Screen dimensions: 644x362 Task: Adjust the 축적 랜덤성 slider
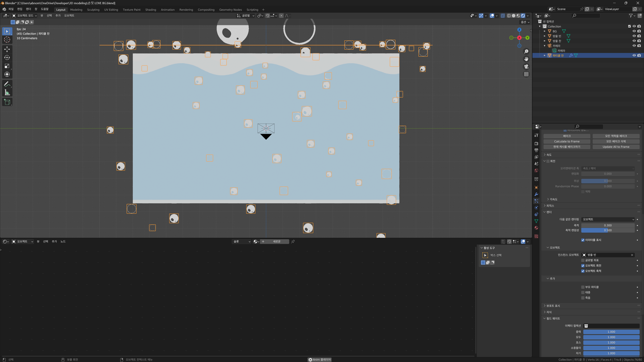click(x=608, y=230)
